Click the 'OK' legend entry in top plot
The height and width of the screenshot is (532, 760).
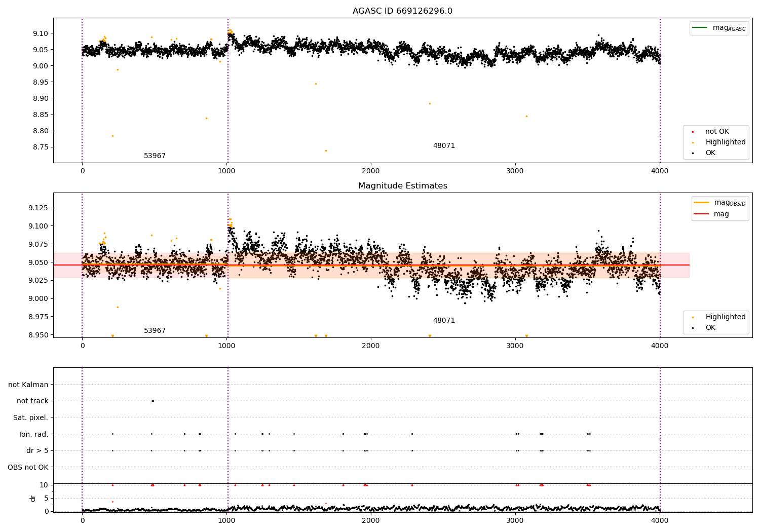[x=710, y=153]
